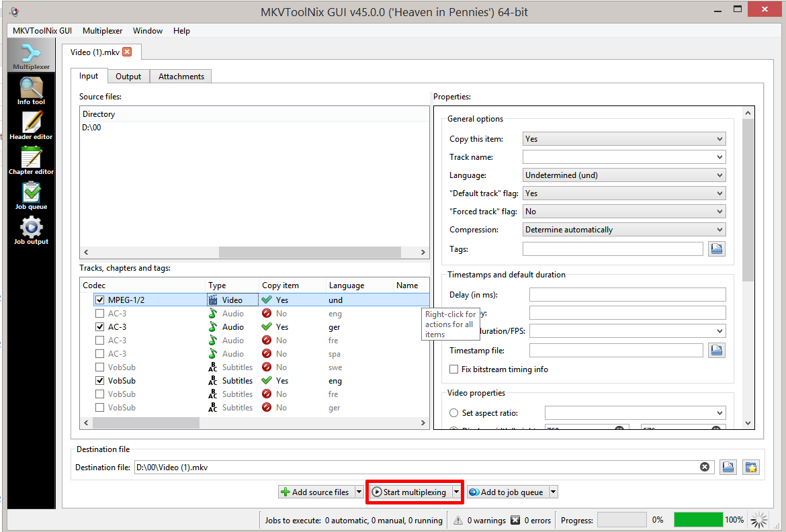Open the Language dropdown
Image resolution: width=786 pixels, height=532 pixels.
pyautogui.click(x=624, y=175)
